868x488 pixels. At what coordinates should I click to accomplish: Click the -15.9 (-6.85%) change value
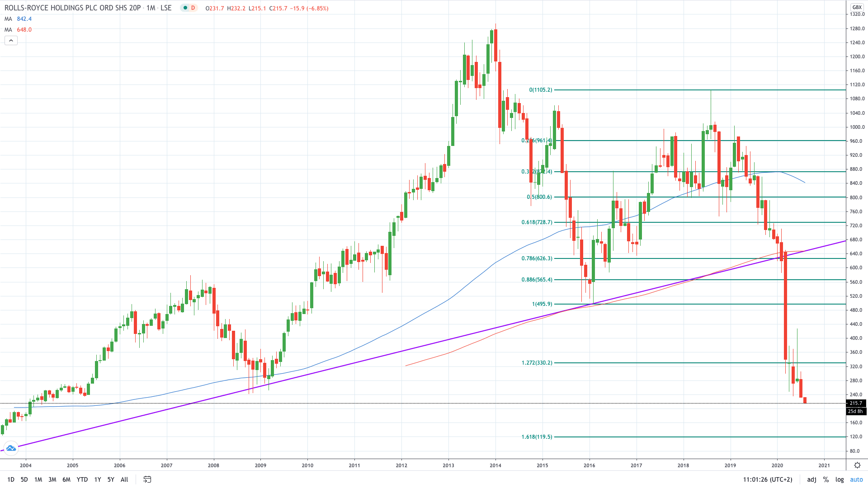309,9
